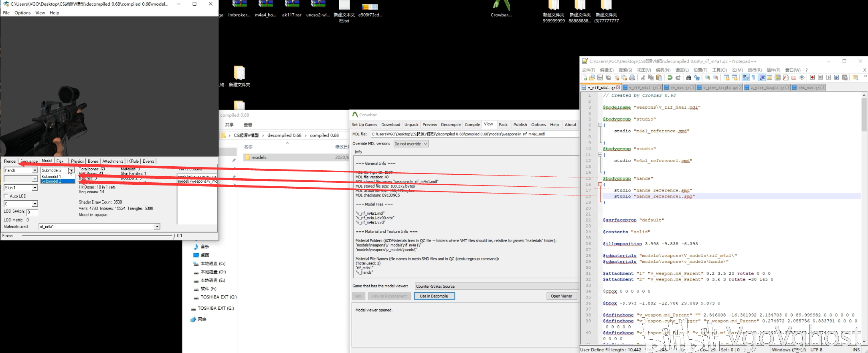Screen dimensions: 868x353
Task: Click Playback macro icon in Notepad++
Action: click(828, 78)
